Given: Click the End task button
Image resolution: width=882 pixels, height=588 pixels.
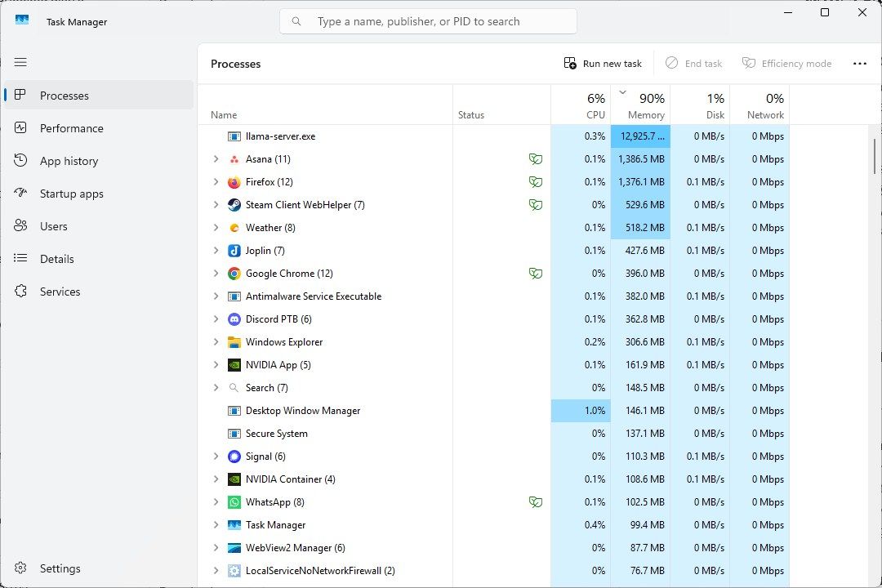Looking at the screenshot, I should [x=693, y=64].
